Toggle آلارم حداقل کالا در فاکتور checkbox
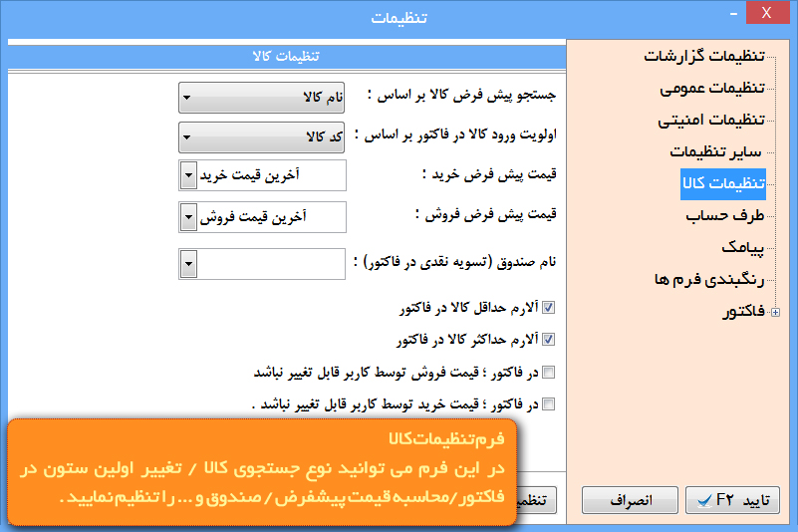 [548, 308]
